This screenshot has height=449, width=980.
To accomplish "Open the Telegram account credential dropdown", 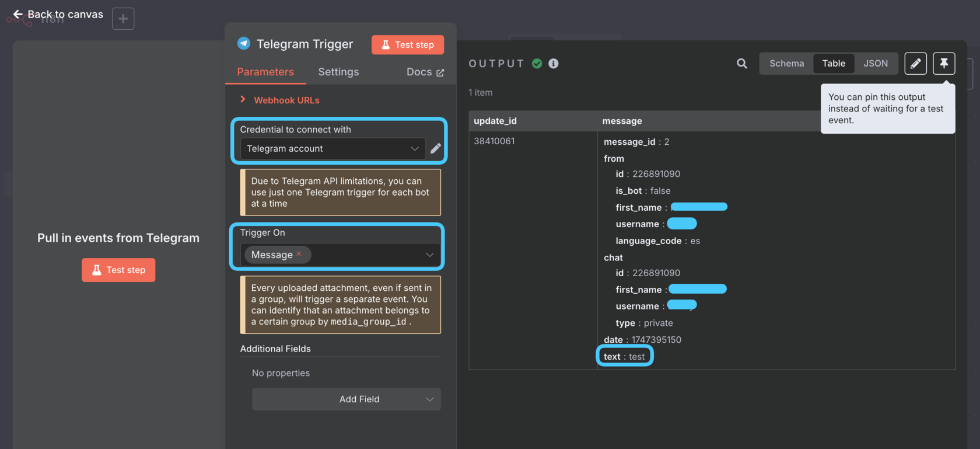I will tap(332, 149).
